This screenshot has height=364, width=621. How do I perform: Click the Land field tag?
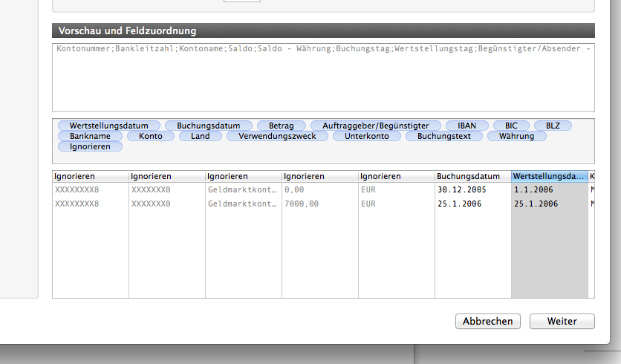tap(200, 136)
